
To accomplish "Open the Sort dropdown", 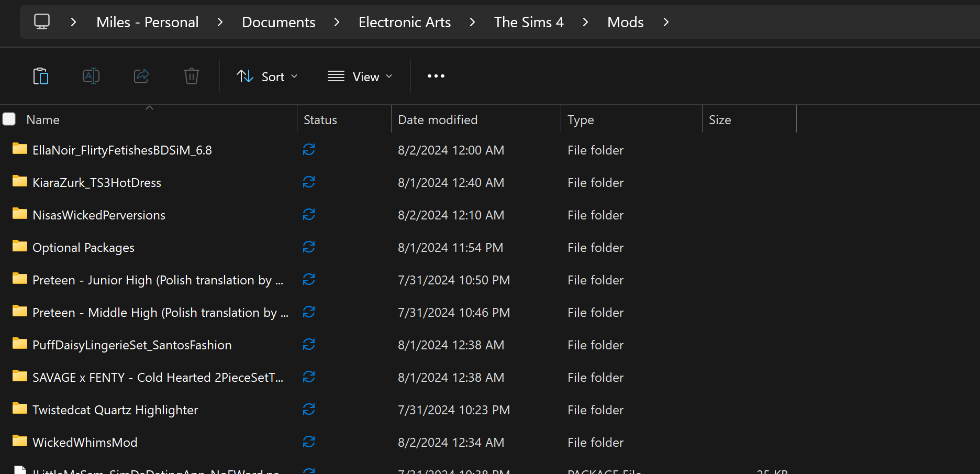I will pos(267,76).
